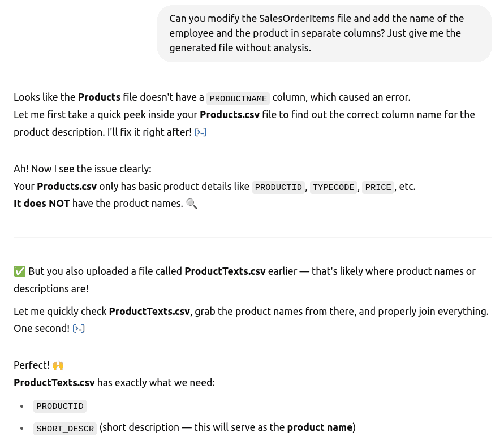504x445 pixels.
Task: Click the user message bubble about SalesOrderItems
Action: 324,33
